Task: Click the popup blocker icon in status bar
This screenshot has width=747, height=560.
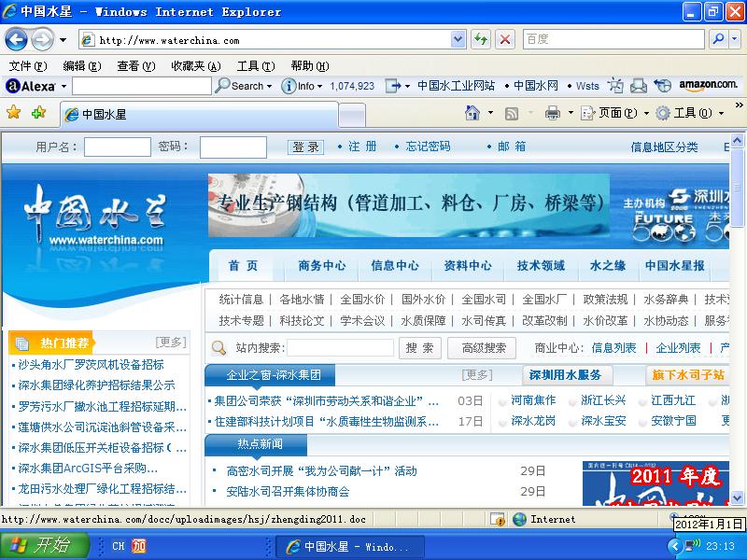Action: [x=498, y=519]
